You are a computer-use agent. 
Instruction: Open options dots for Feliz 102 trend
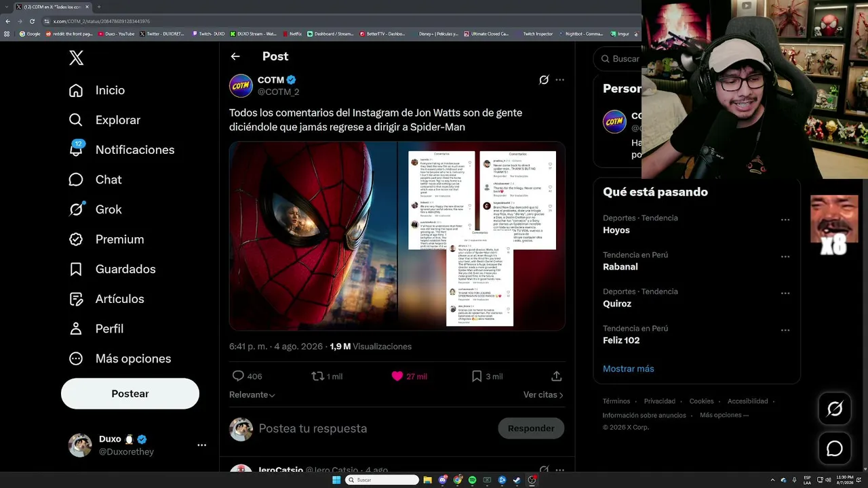pos(785,330)
